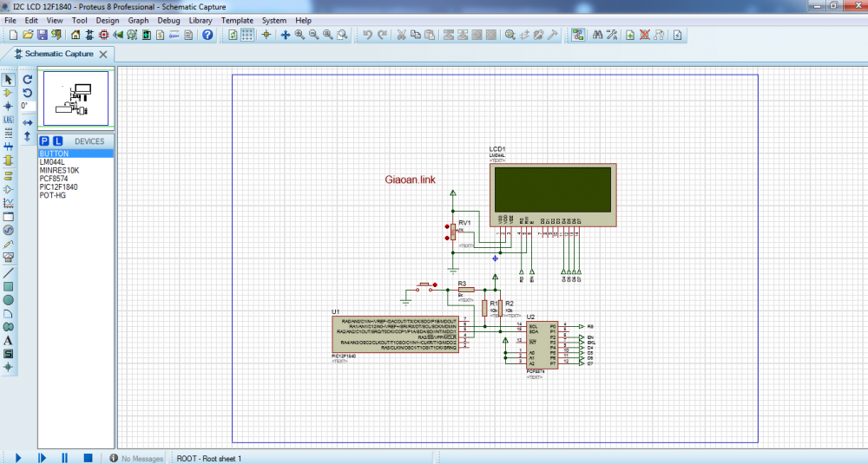This screenshot has width=868, height=464.
Task: Click the Save Project toolbar icon
Action: coord(42,36)
